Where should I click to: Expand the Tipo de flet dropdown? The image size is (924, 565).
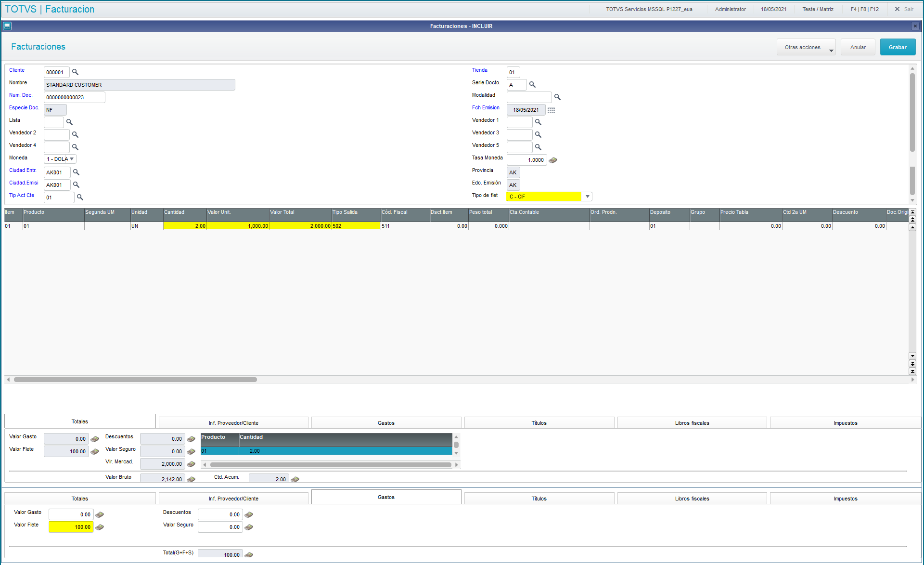(587, 197)
